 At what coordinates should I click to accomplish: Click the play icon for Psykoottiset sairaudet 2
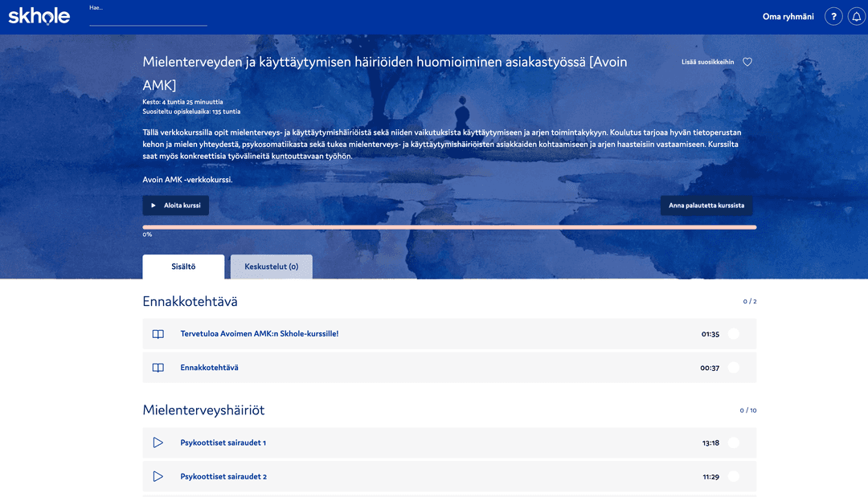pyautogui.click(x=158, y=476)
